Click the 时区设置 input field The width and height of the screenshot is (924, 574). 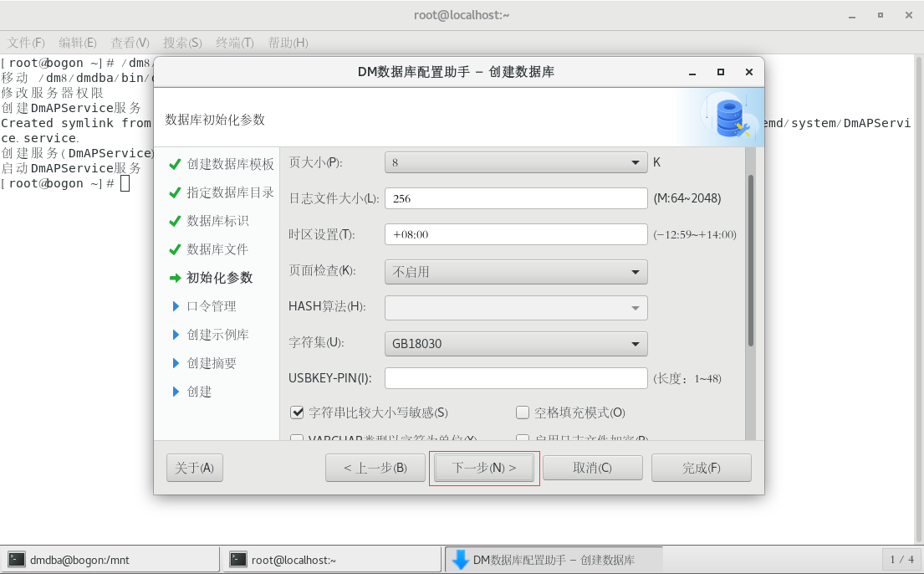(x=516, y=234)
